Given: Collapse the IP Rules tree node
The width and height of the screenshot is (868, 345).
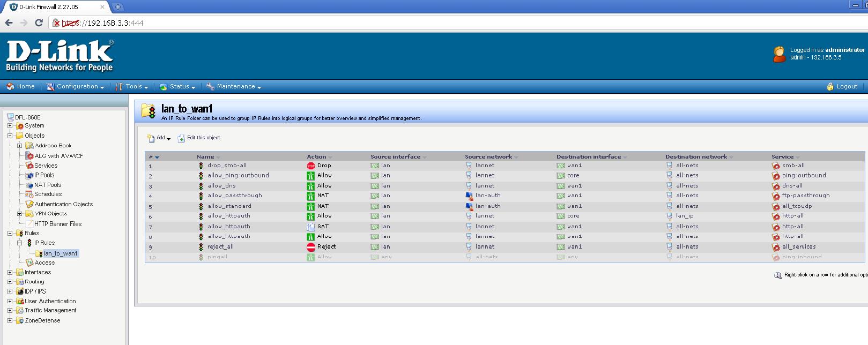Looking at the screenshot, I should (x=20, y=243).
